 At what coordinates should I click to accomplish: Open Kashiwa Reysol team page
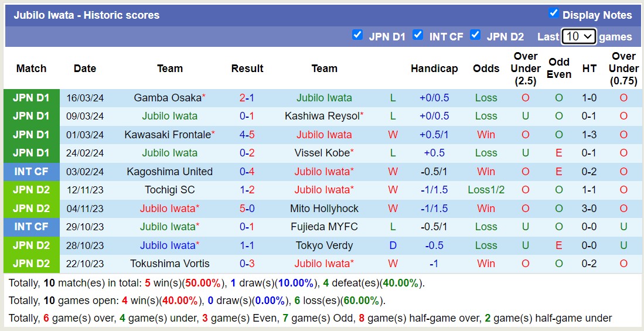click(322, 116)
